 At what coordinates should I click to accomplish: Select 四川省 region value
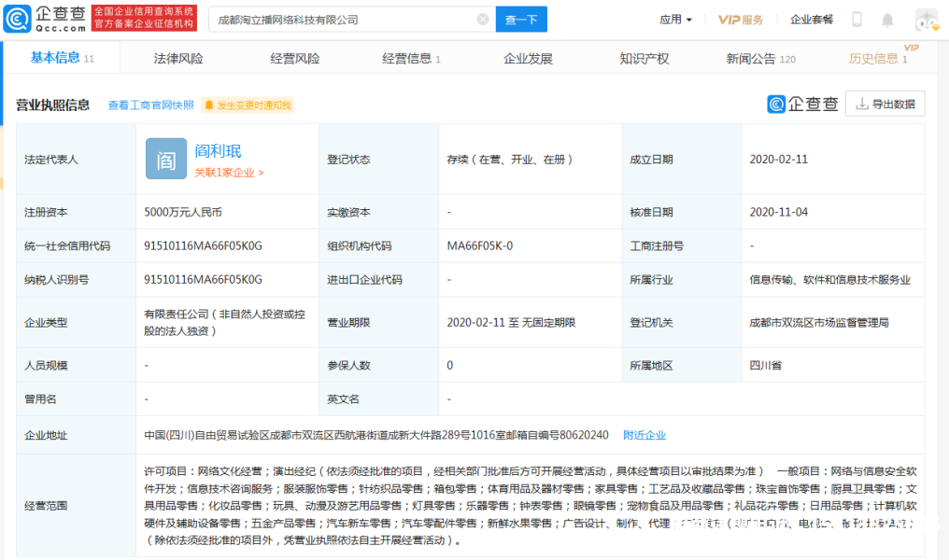pos(766,365)
